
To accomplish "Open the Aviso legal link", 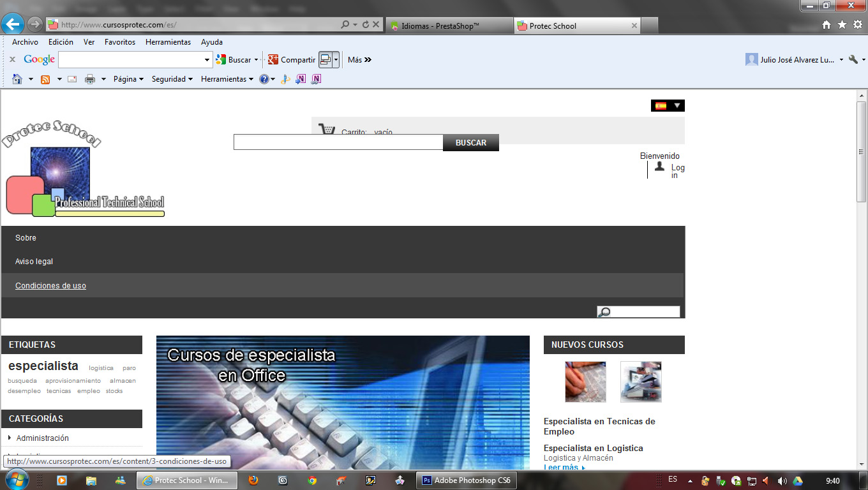I will pos(34,262).
